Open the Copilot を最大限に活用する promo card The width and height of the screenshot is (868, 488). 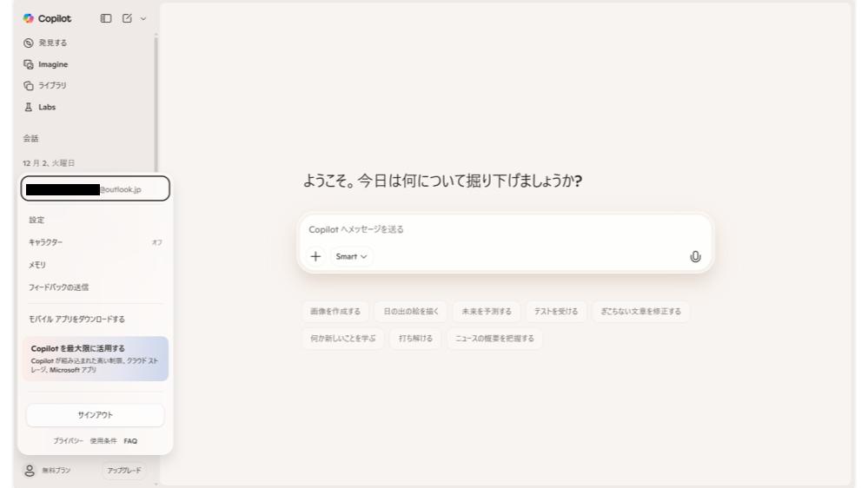point(96,359)
